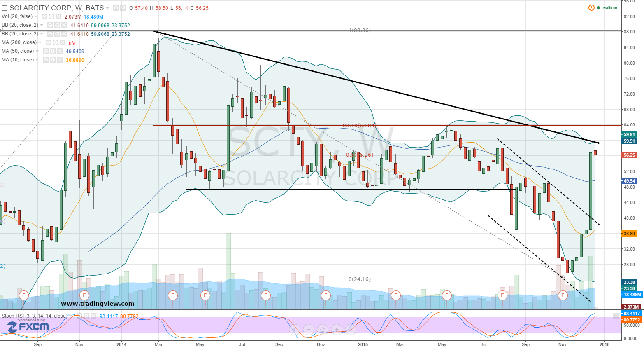The height and width of the screenshot is (349, 644).
Task: Click the red 56.25 price-axis label
Action: click(629, 155)
